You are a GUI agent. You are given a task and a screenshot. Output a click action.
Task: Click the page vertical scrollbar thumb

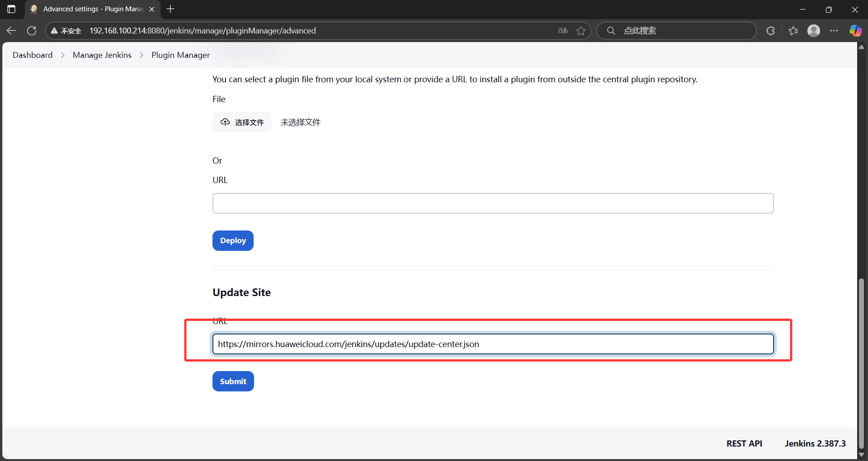click(862, 364)
